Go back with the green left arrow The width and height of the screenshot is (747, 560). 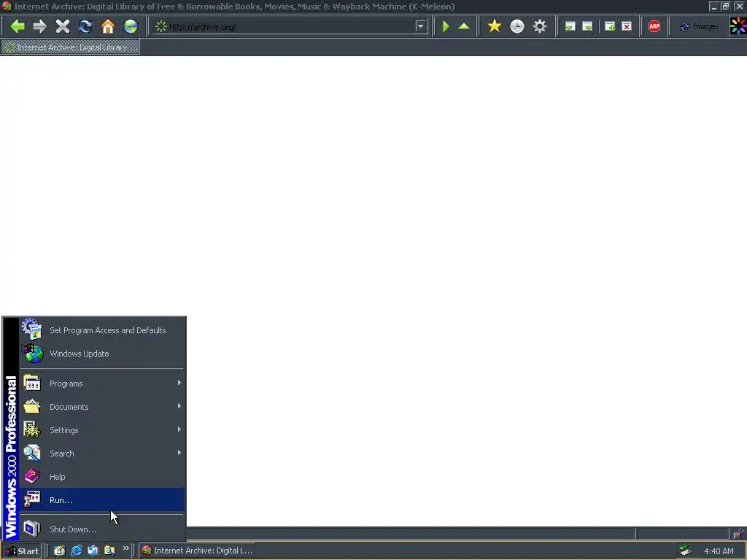(x=18, y=26)
